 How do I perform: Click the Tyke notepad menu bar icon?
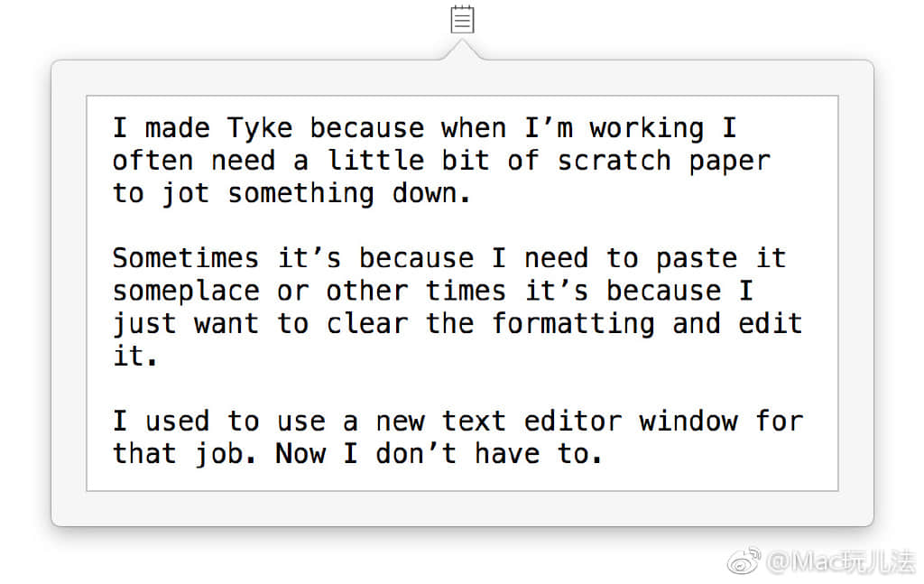coord(462,19)
